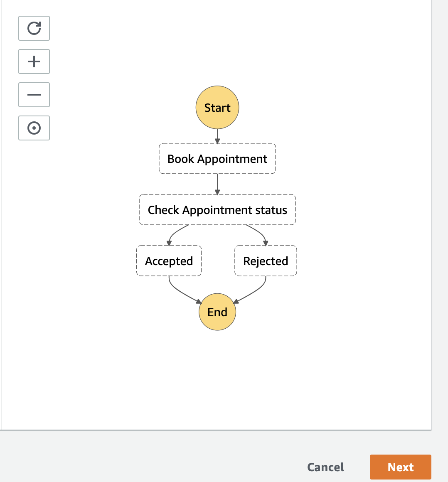This screenshot has height=482, width=448.
Task: Select the Rejected state box
Action: coord(266,261)
